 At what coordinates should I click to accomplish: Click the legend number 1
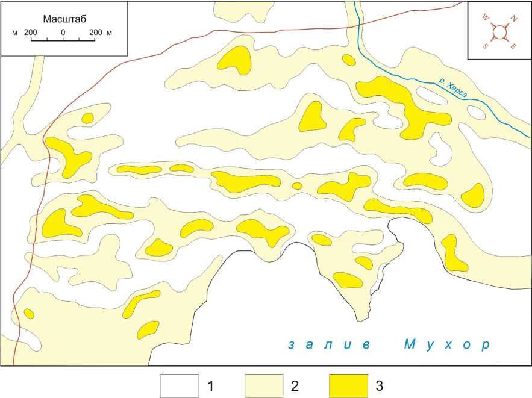(x=211, y=386)
